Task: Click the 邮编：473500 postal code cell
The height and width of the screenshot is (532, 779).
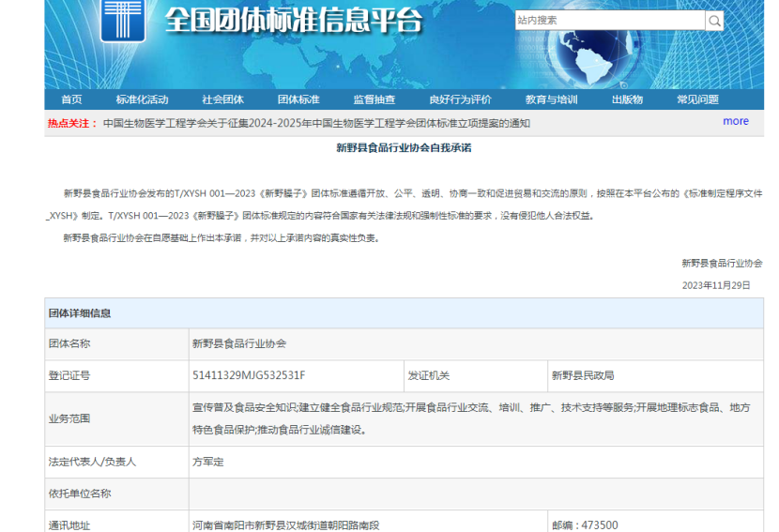Action: point(655,522)
